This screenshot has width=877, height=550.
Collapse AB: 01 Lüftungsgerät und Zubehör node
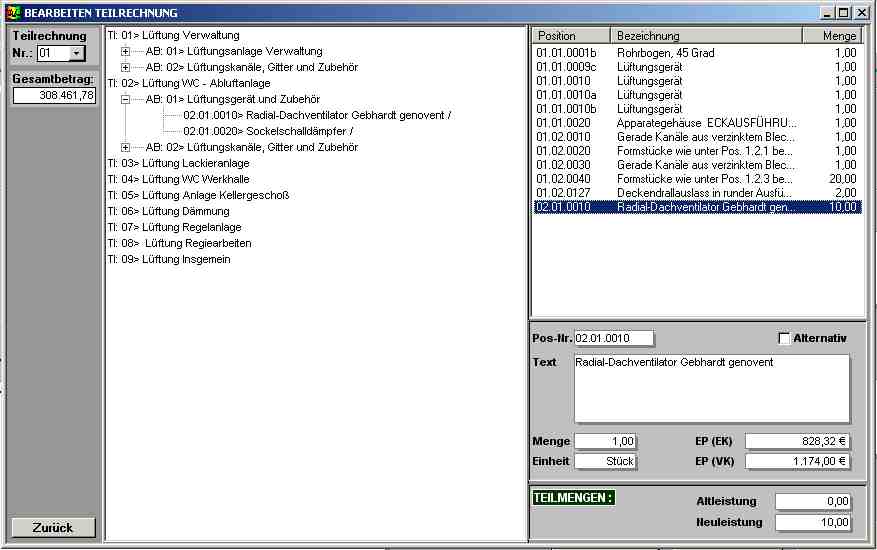pos(125,99)
